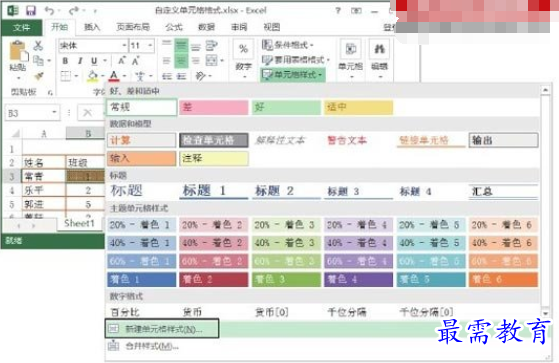Toggle Bold formatting
559x363 pixels.
pos(65,61)
